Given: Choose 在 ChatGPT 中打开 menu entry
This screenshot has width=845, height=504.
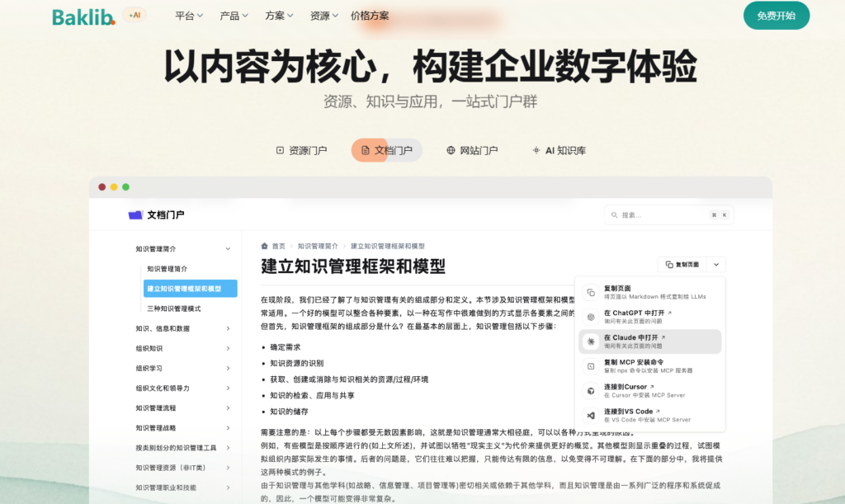Looking at the screenshot, I should 650,317.
